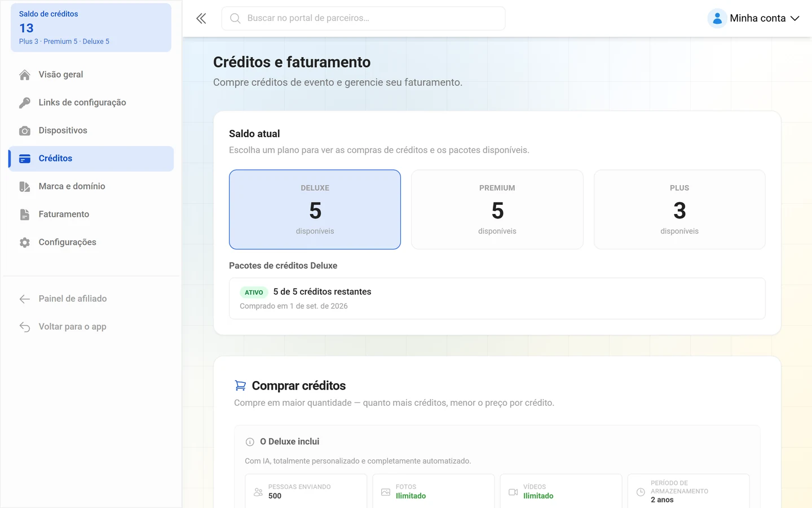Click the left arrow icon for Painel de afiliado
812x508 pixels.
click(x=25, y=299)
